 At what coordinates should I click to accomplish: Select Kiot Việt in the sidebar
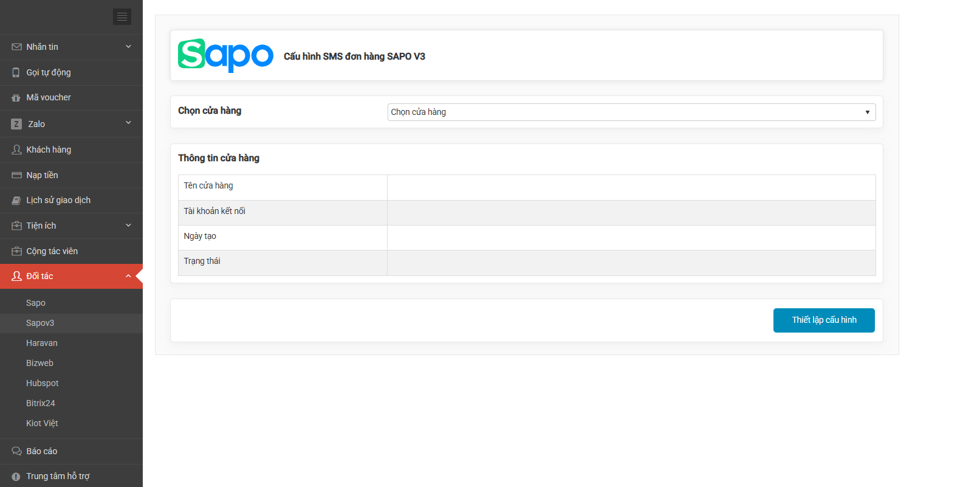(42, 423)
